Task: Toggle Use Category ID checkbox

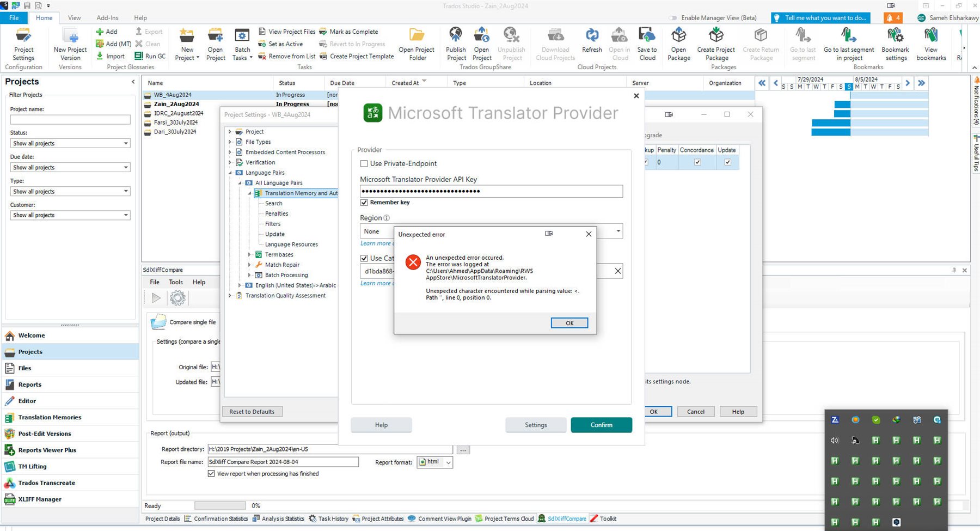Action: [x=364, y=258]
